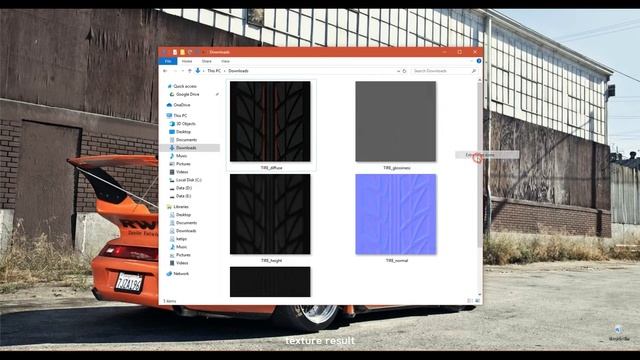Click scrollbar down arrow in file pane

point(480,294)
